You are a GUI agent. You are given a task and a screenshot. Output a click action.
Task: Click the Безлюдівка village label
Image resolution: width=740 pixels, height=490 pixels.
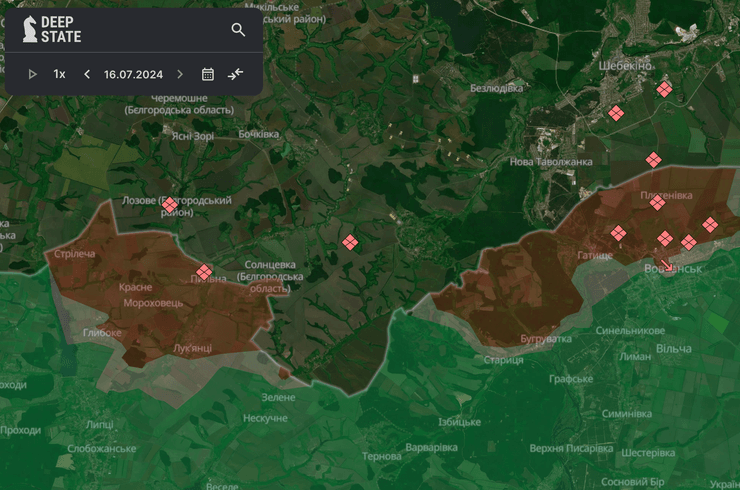click(496, 88)
